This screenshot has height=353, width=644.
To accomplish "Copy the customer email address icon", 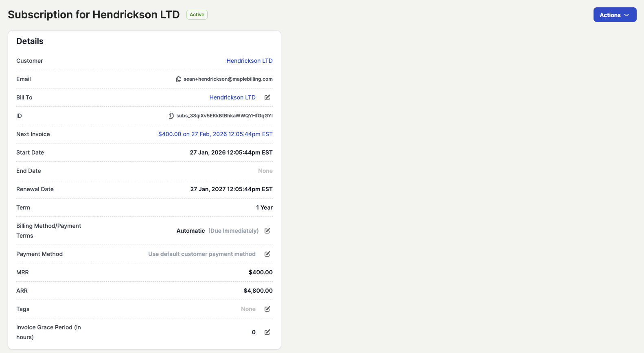I will [x=178, y=79].
